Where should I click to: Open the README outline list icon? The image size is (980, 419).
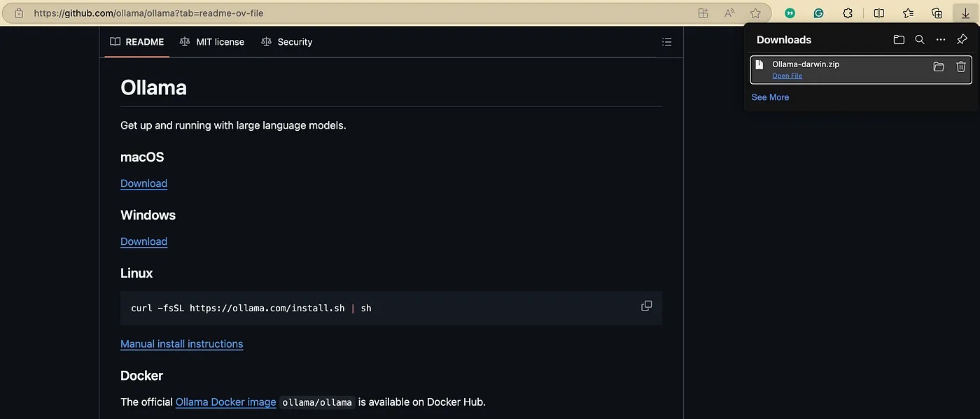[666, 42]
